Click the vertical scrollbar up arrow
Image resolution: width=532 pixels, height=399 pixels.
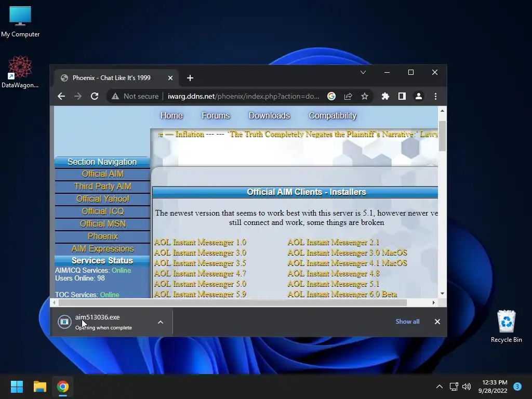[443, 111]
